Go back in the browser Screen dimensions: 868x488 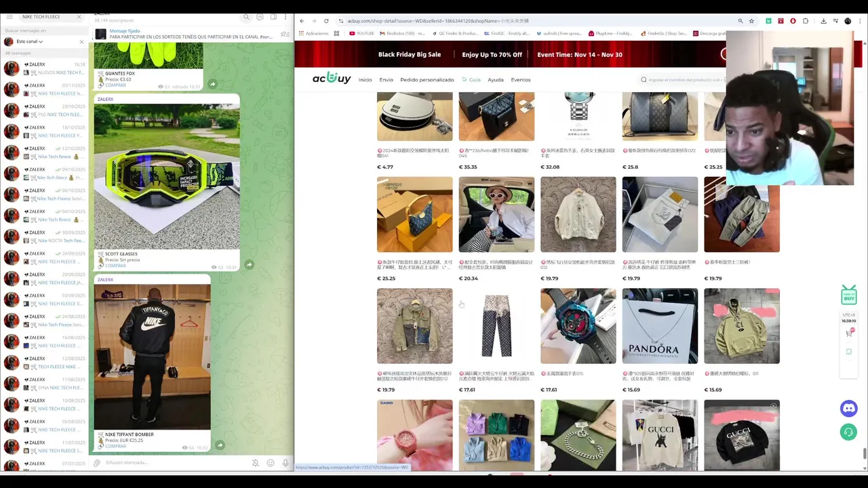302,21
